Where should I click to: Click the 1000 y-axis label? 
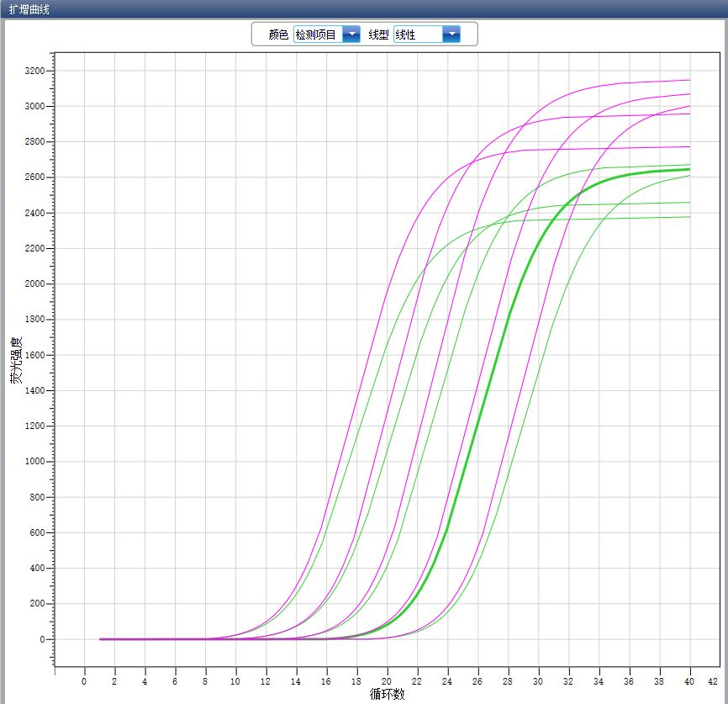coord(34,462)
